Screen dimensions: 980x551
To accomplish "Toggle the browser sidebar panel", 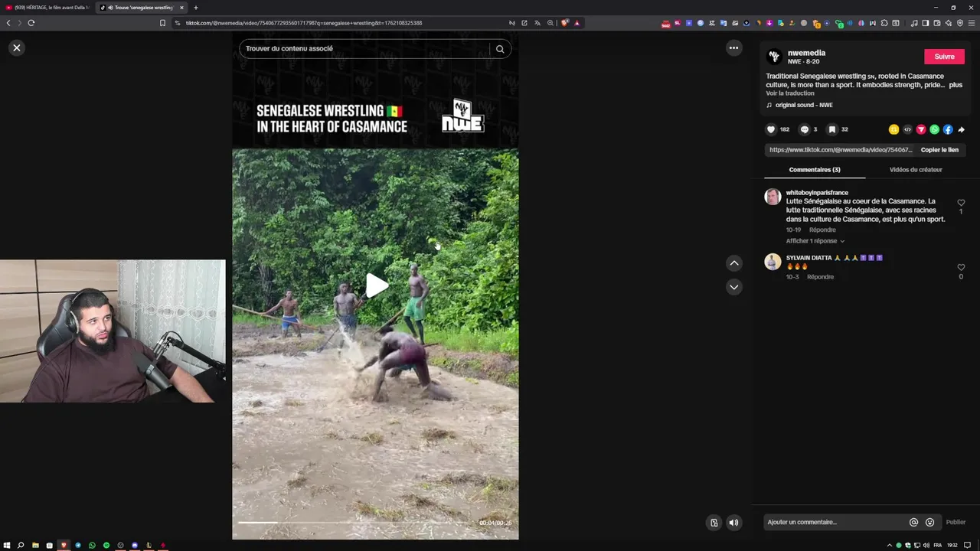I will click(x=925, y=23).
